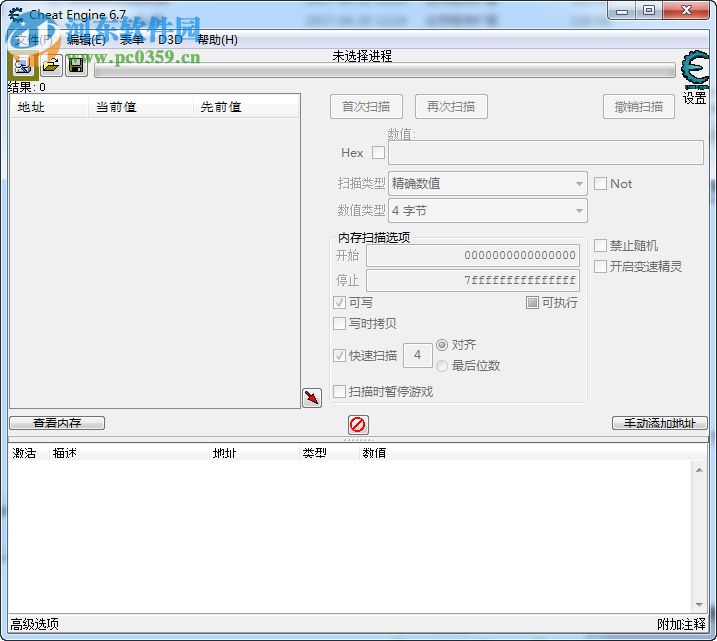Open the 表单 menu

tap(132, 40)
